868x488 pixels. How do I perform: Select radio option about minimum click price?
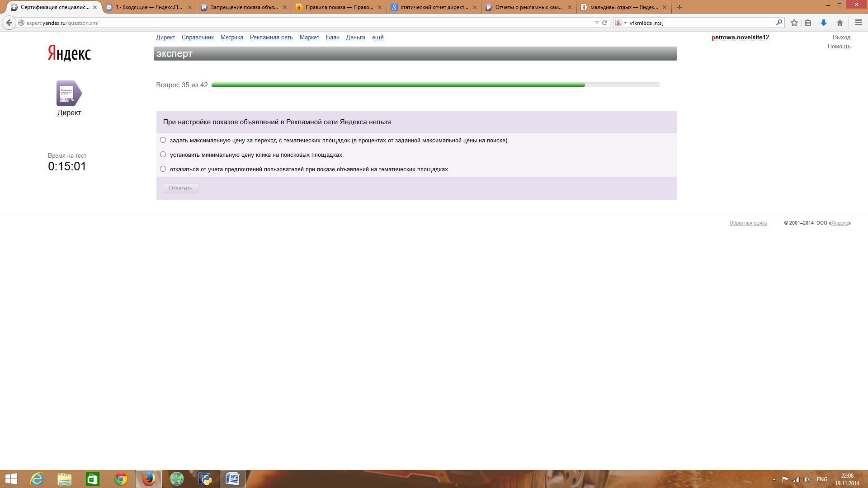click(163, 155)
